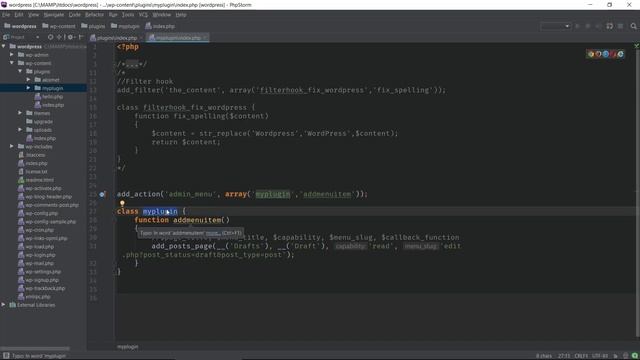Select hello.php in project tree
This screenshot has width=640, height=360.
53,96
